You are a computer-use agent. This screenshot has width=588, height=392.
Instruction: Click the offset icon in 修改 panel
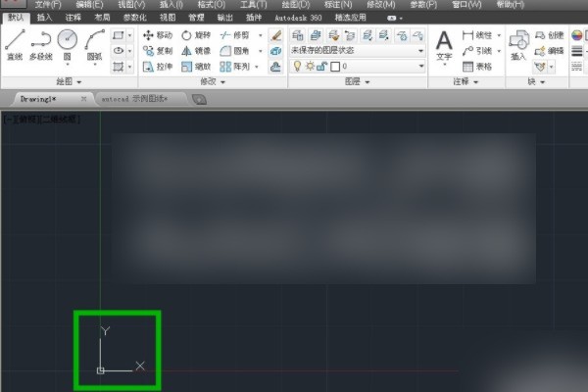pyautogui.click(x=276, y=67)
